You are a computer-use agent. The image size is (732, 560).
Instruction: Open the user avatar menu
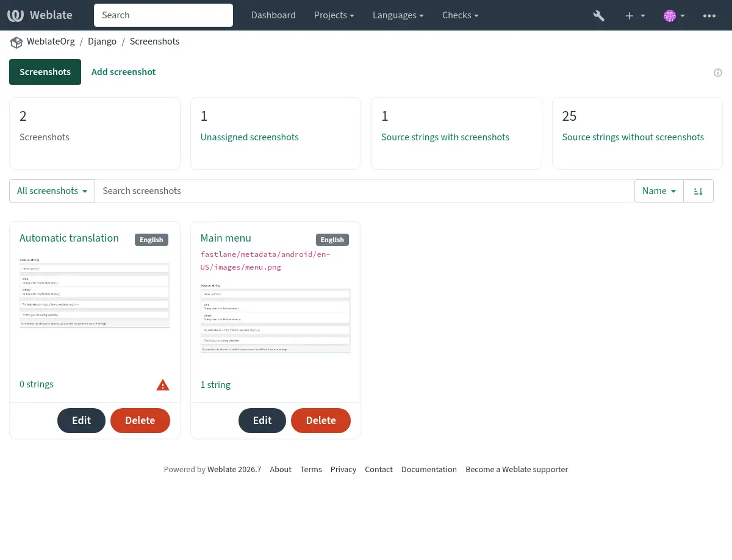point(674,16)
